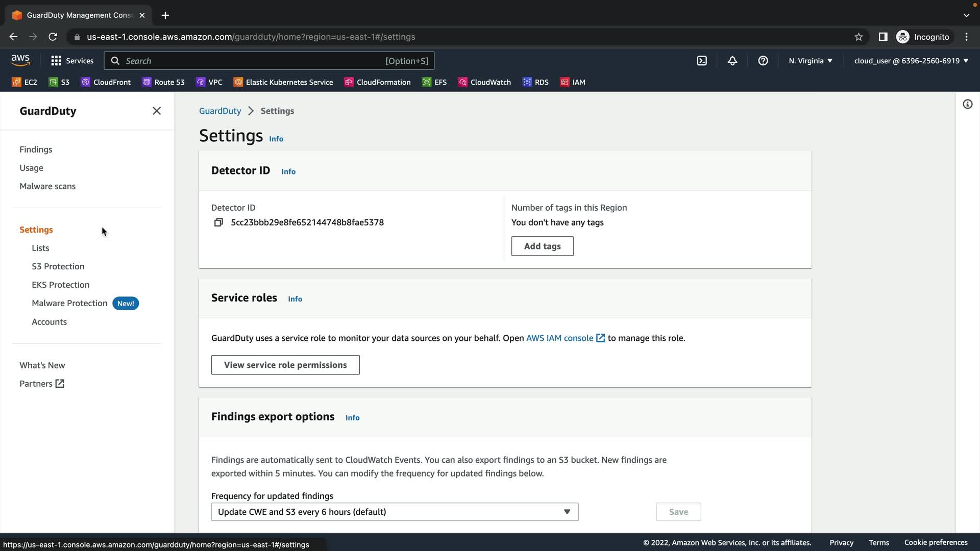Open the Services grid menu

click(72, 61)
